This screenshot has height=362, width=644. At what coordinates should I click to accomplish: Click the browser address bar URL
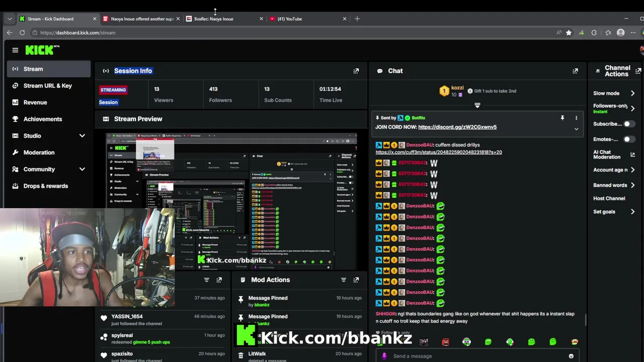click(77, 33)
